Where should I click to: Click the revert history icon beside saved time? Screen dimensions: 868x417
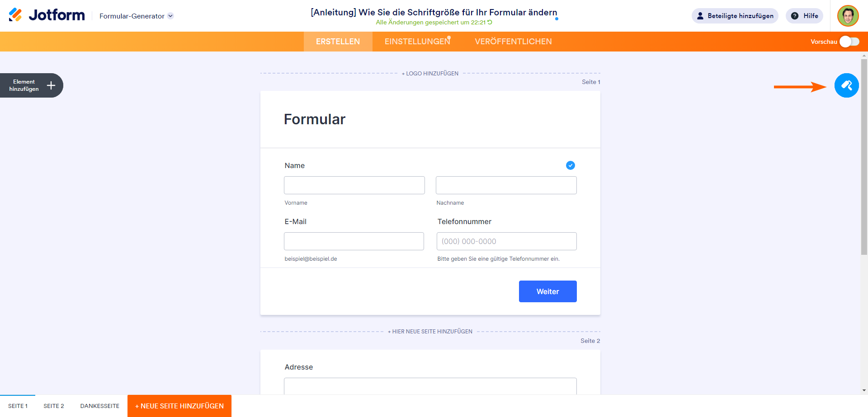pos(490,22)
